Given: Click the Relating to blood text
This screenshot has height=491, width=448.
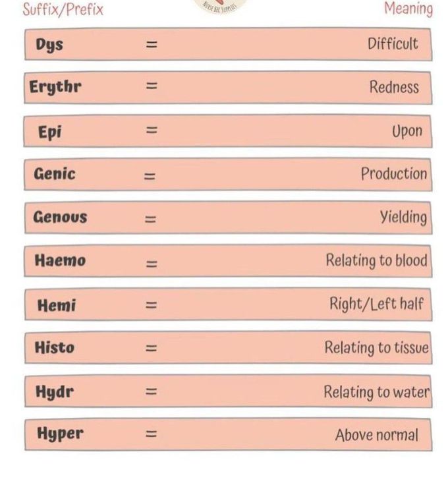Looking at the screenshot, I should click(376, 260).
